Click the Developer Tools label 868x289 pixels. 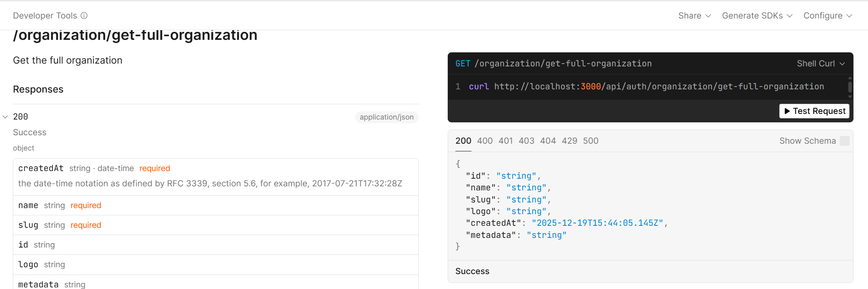pyautogui.click(x=45, y=16)
